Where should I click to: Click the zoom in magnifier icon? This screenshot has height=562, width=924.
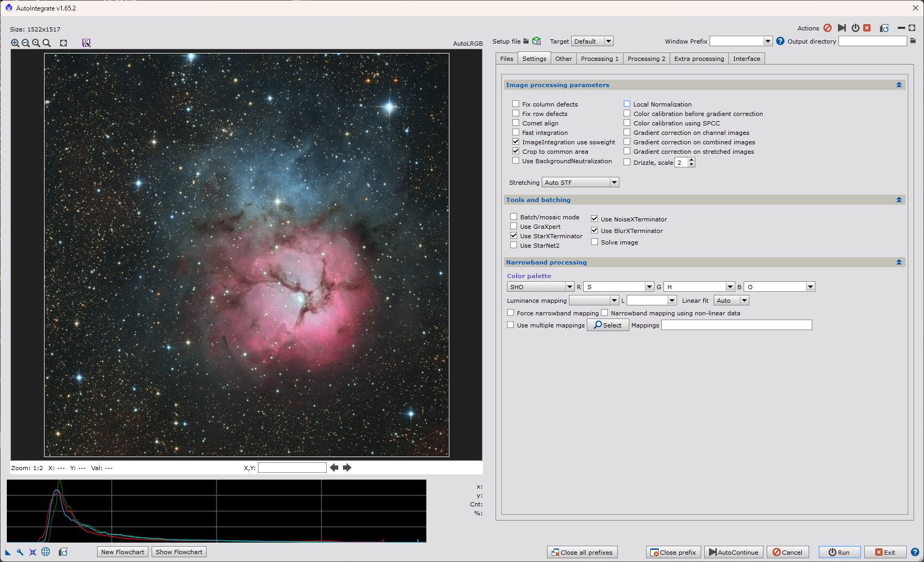15,43
